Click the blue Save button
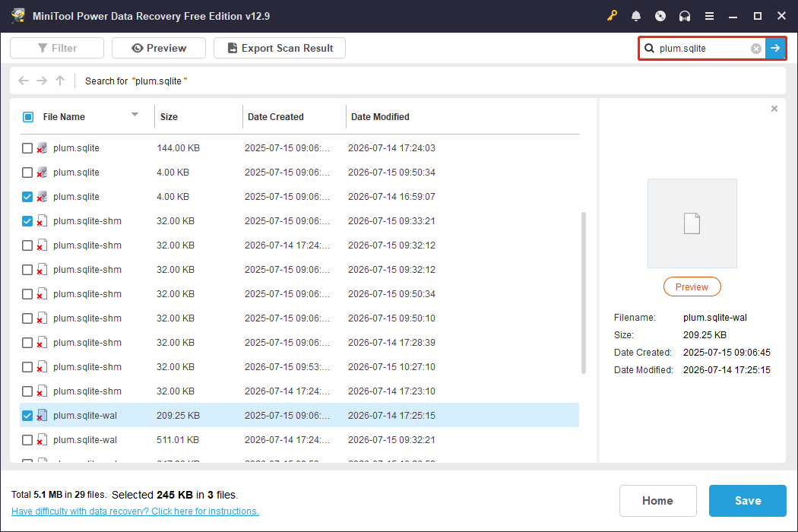The height and width of the screenshot is (532, 798). tap(748, 500)
